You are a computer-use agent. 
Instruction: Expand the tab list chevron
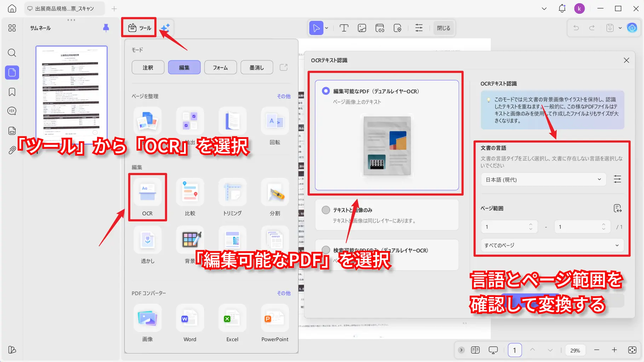click(544, 8)
